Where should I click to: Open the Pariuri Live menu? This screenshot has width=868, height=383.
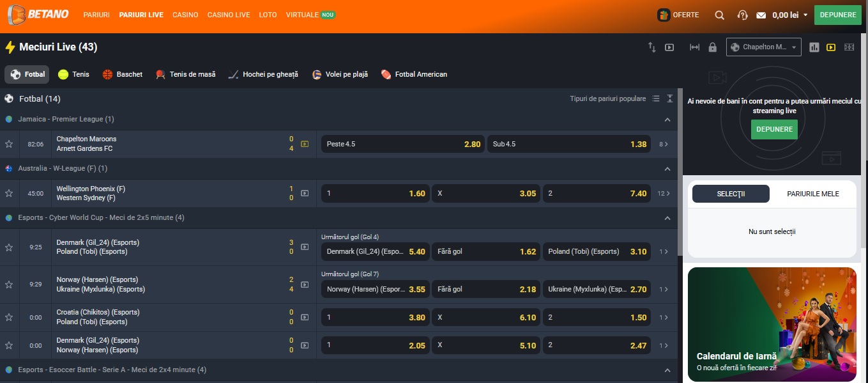(141, 15)
